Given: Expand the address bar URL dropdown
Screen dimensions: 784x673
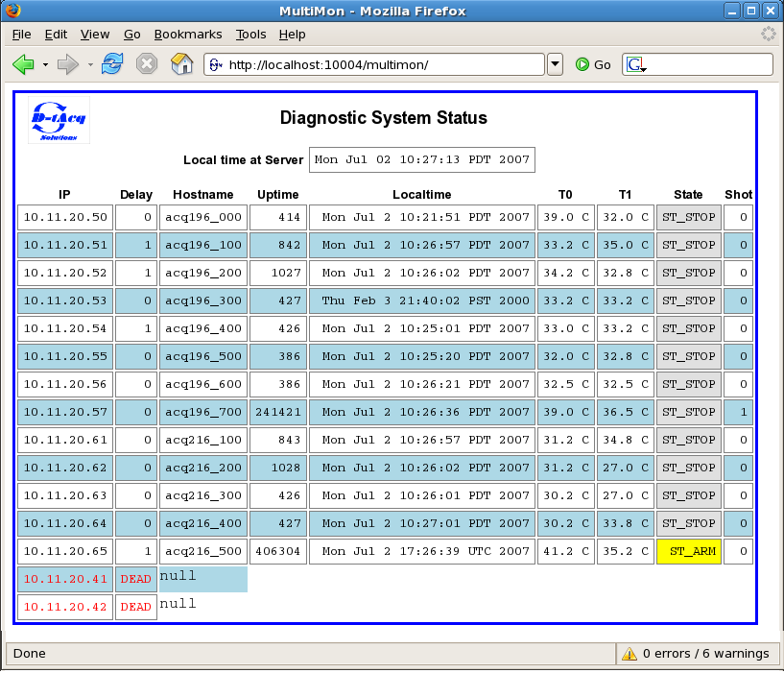Looking at the screenshot, I should [555, 64].
